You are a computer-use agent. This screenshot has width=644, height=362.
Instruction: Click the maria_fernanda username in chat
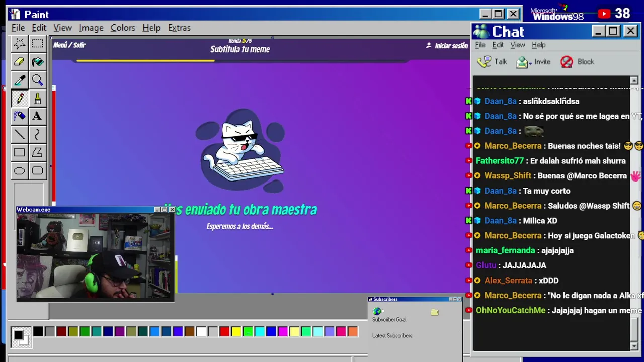(x=505, y=250)
